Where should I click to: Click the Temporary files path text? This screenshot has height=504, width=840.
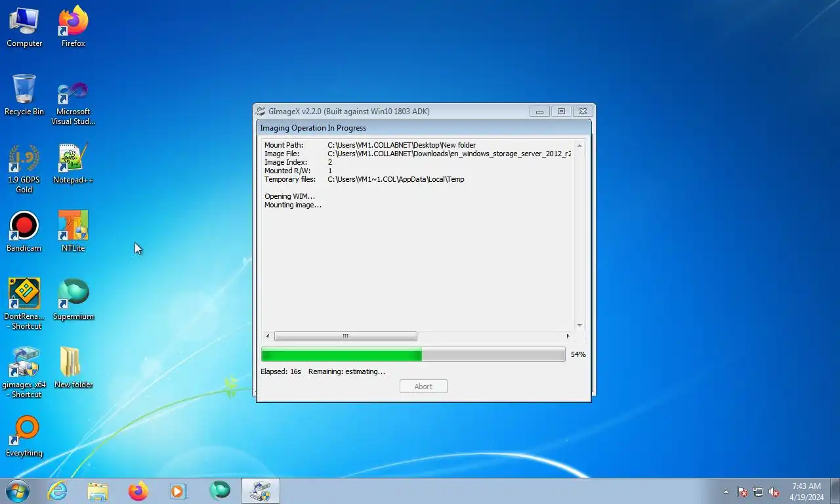pos(396,179)
